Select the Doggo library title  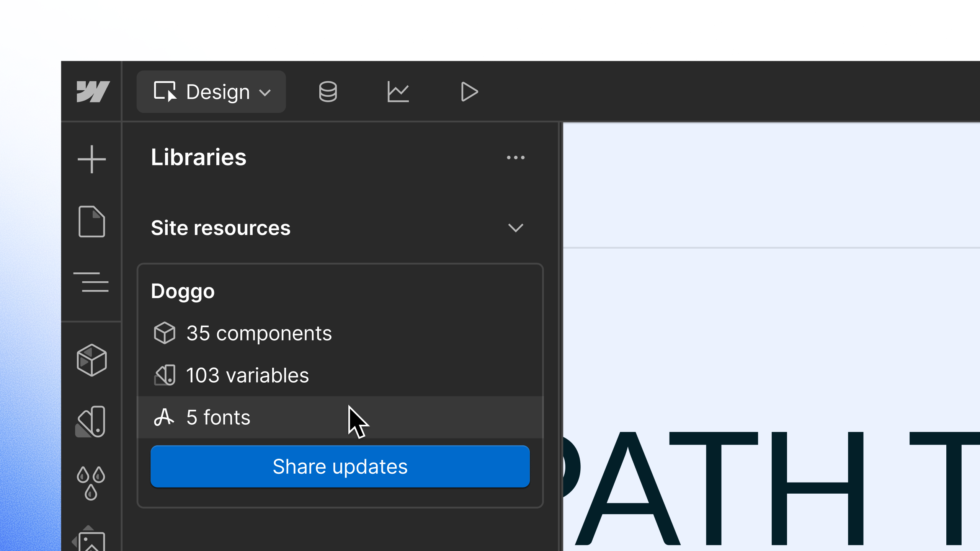point(183,291)
